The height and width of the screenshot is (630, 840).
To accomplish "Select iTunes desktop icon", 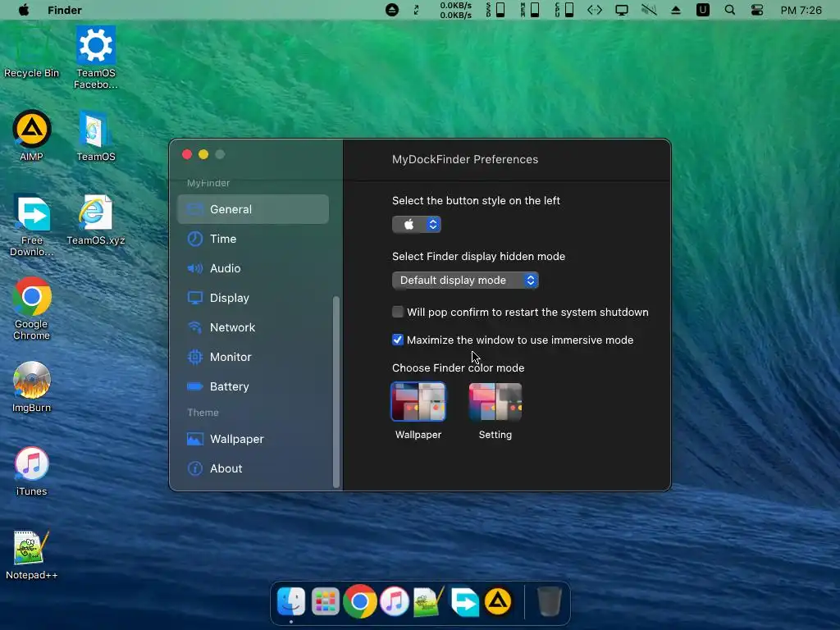I will click(x=32, y=471).
